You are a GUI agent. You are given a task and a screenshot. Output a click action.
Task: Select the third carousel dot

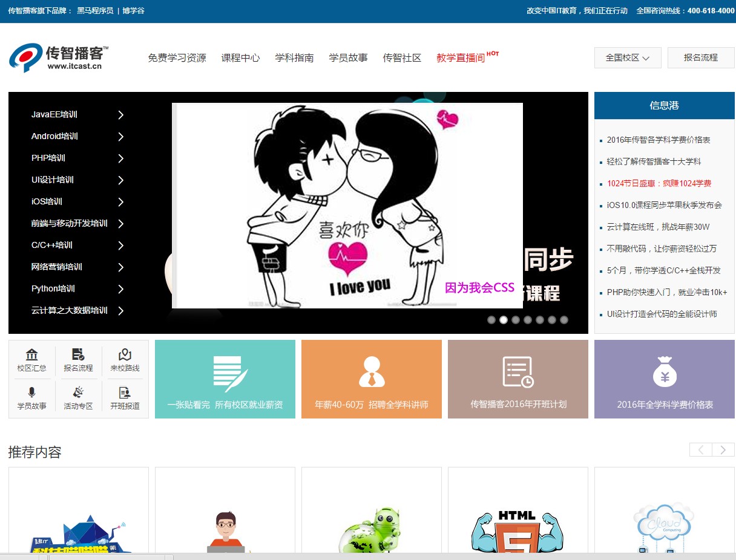coord(516,320)
